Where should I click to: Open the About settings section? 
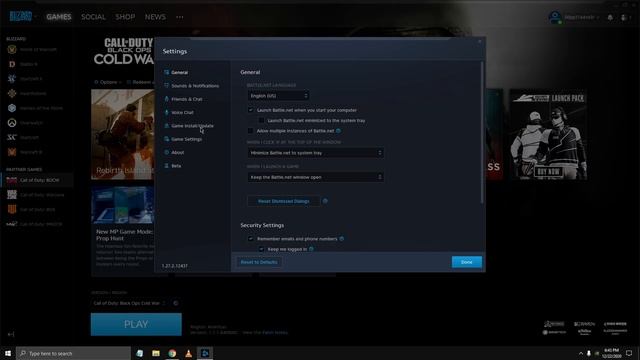click(178, 153)
